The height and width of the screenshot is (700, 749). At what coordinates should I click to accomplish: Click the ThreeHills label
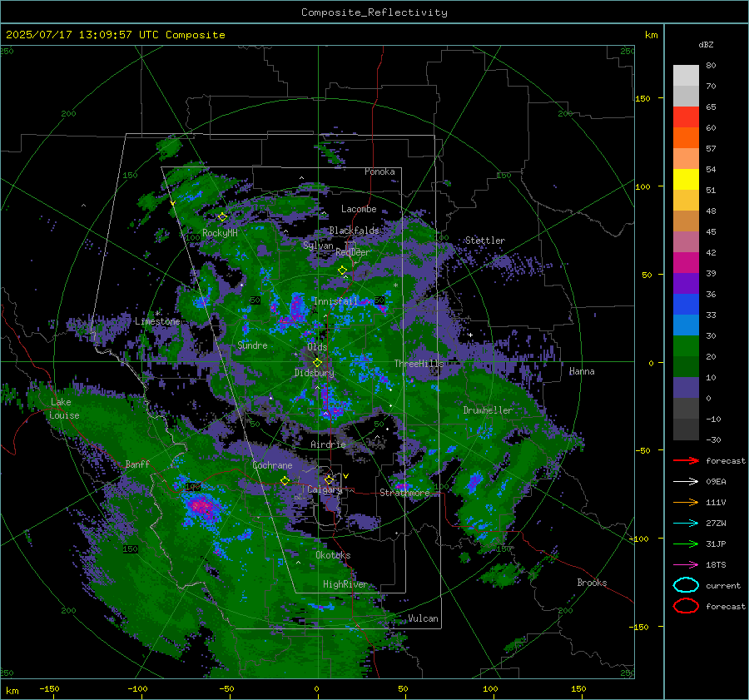coord(419,364)
